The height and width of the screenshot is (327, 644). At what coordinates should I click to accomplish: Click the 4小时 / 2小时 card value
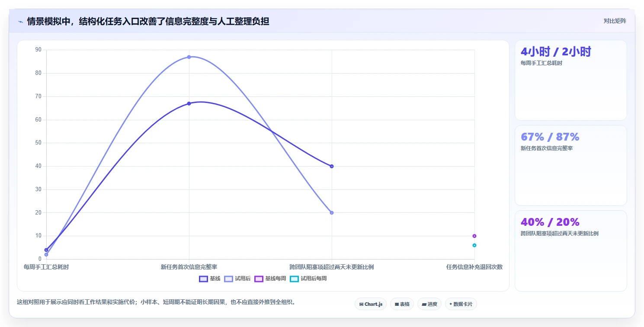[x=556, y=52]
